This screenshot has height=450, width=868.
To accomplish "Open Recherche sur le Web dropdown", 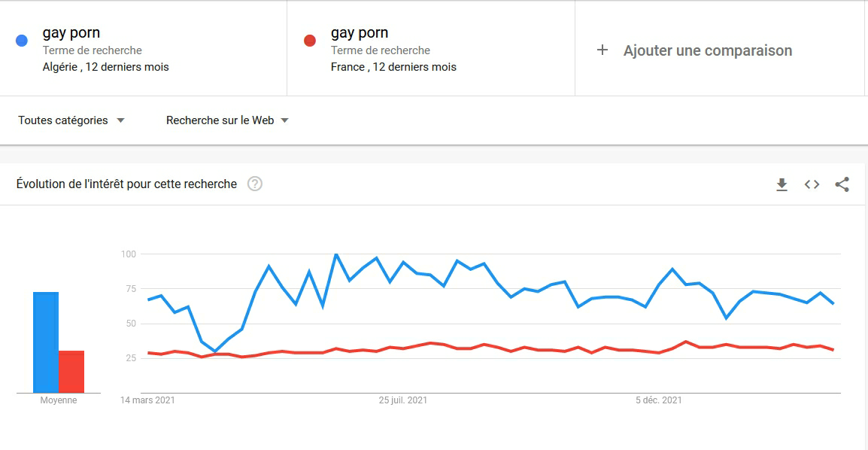I will click(227, 120).
